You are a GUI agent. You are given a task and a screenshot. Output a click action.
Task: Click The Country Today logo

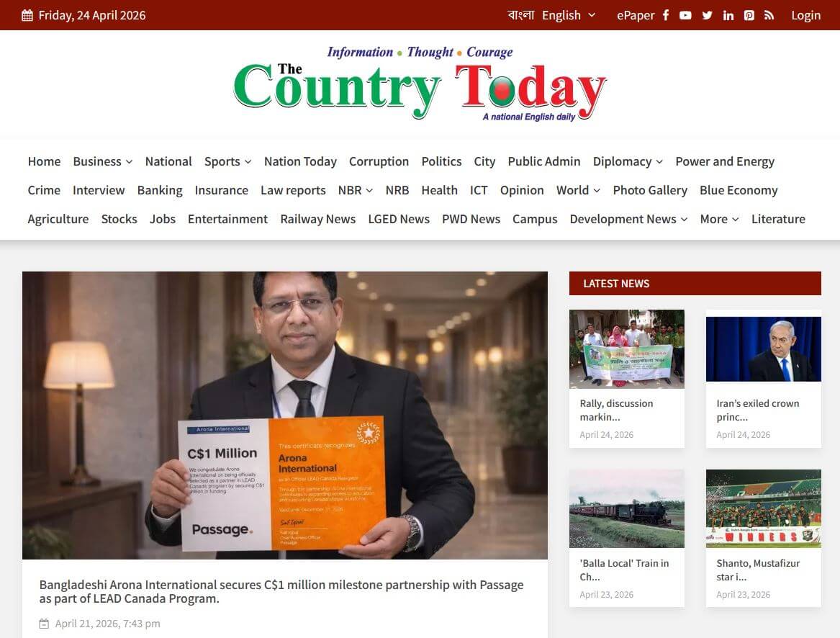coord(420,84)
